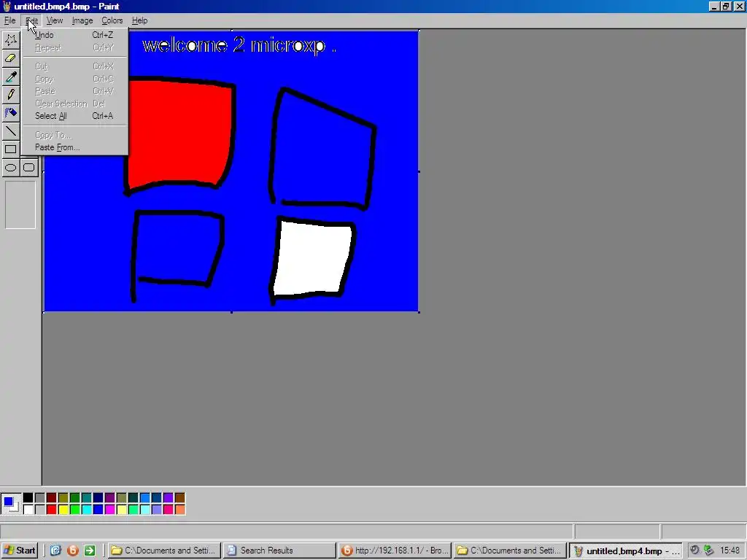Pick the dark red maroon swatch
Image resolution: width=747 pixels, height=560 pixels.
52,498
